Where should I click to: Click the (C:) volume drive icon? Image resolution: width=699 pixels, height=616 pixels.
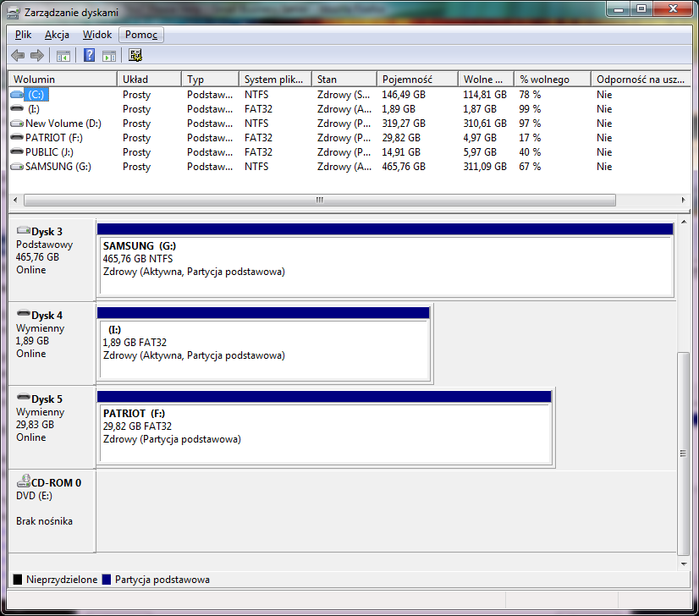click(x=17, y=95)
